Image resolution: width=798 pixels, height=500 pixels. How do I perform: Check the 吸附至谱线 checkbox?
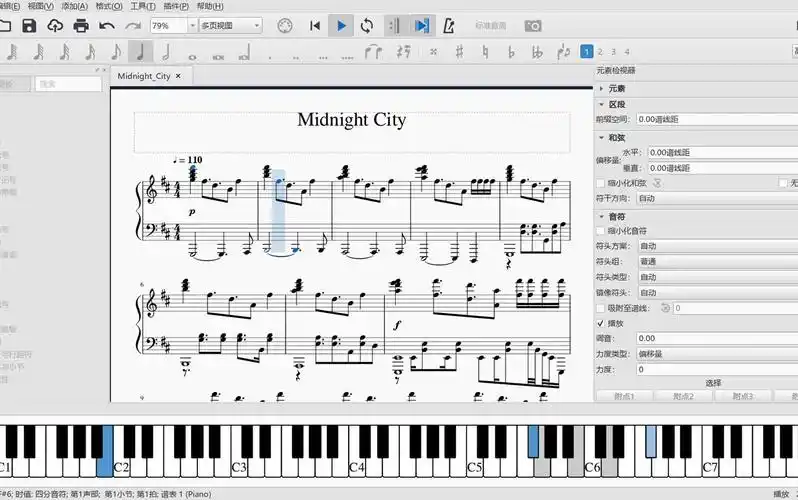[601, 308]
